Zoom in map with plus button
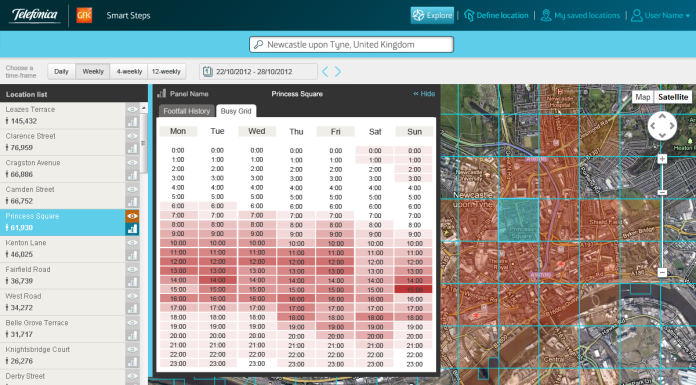The width and height of the screenshot is (696, 385). [662, 159]
